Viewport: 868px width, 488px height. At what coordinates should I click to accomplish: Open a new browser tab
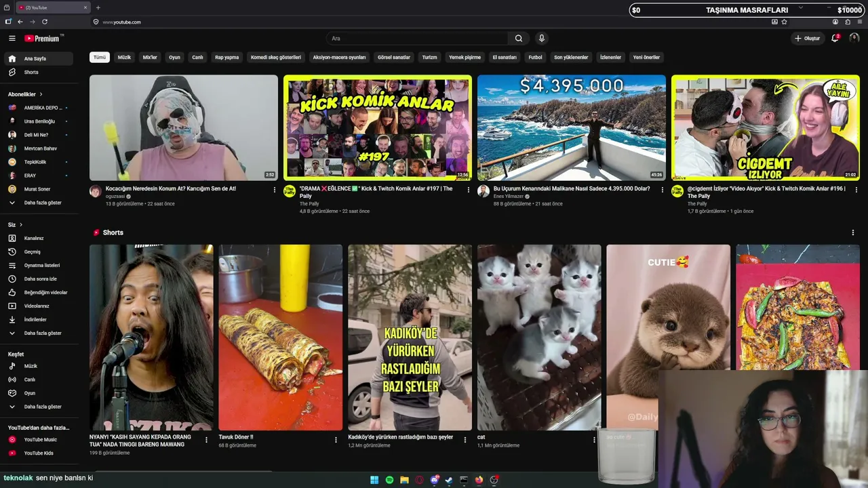point(98,7)
